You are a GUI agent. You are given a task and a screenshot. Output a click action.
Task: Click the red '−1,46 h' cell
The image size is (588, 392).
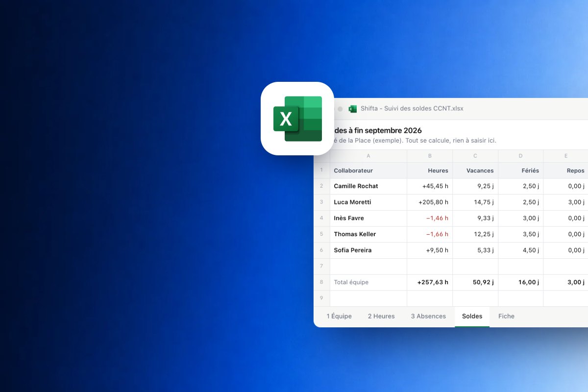430,218
